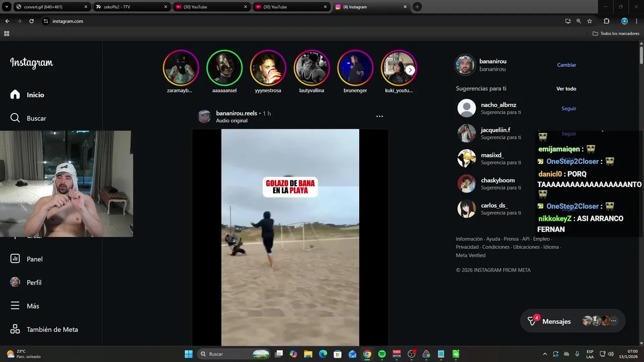
Task: Click Meta Verified footer link
Action: coord(470,255)
